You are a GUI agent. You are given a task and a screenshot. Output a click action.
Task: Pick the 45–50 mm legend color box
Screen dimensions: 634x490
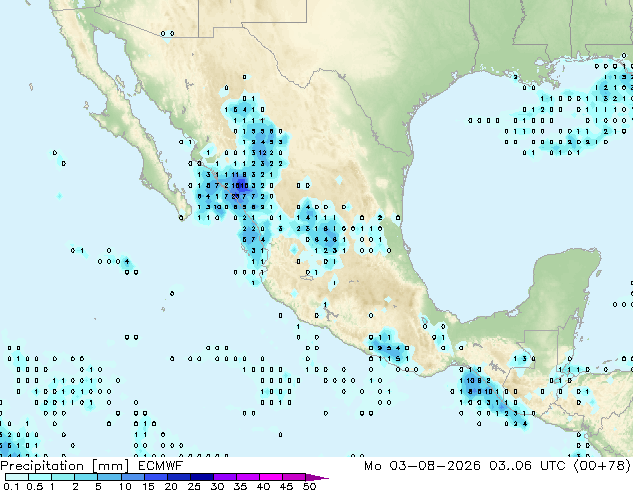point(294,477)
